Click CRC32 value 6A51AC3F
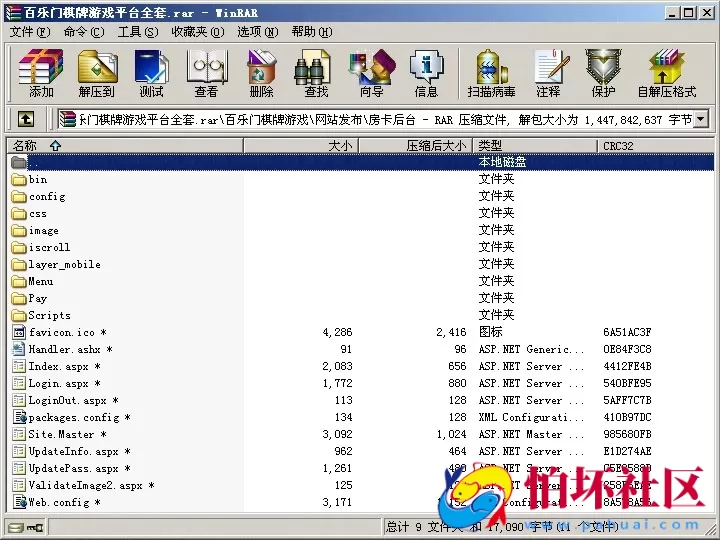The height and width of the screenshot is (540, 720). 627,332
